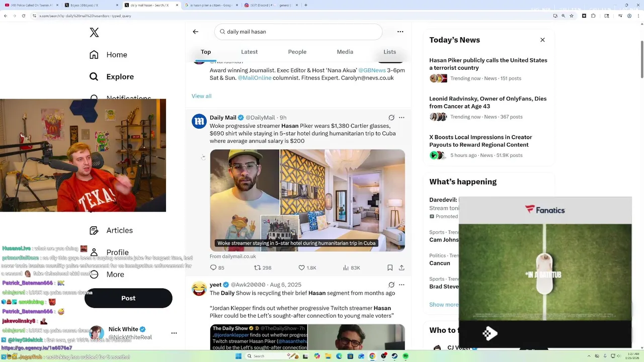Open new browser tab
The width and height of the screenshot is (644, 362).
coord(306,5)
